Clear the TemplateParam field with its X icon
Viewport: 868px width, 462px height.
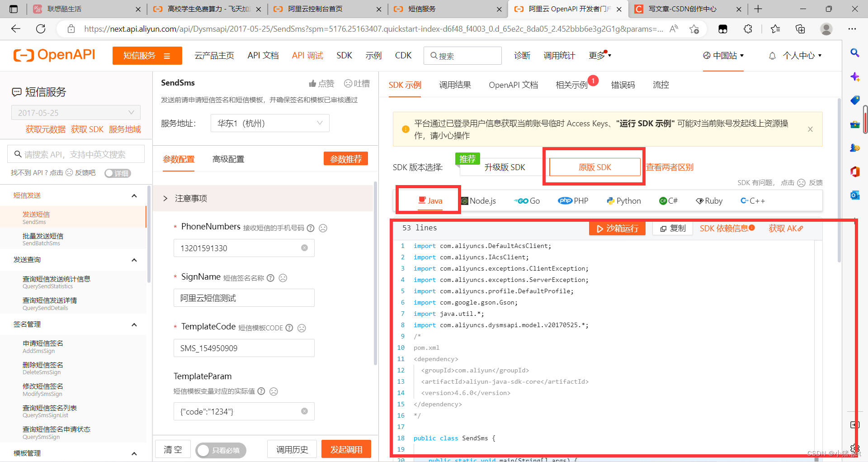pyautogui.click(x=305, y=411)
